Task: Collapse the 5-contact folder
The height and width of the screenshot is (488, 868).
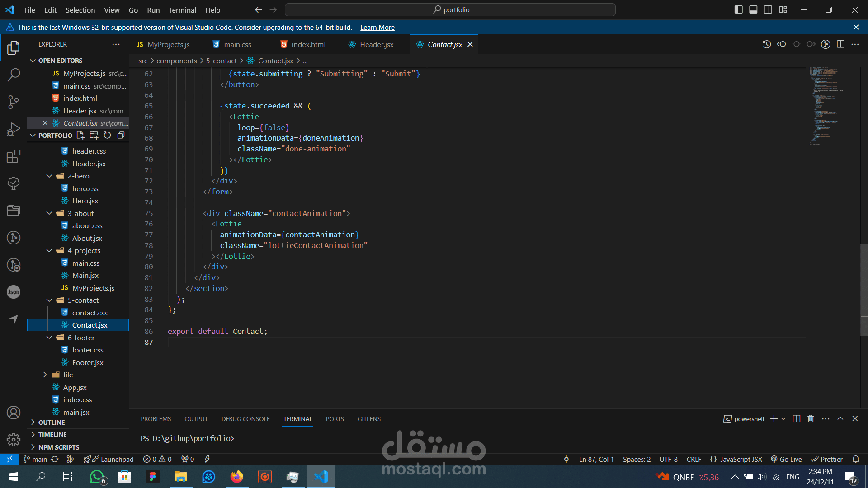Action: tap(49, 300)
